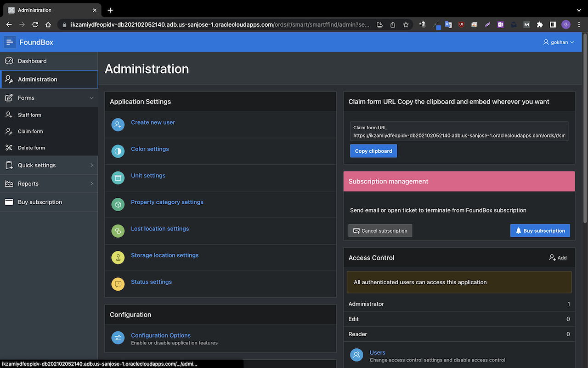
Task: Collapse the Forms menu section
Action: tap(91, 98)
